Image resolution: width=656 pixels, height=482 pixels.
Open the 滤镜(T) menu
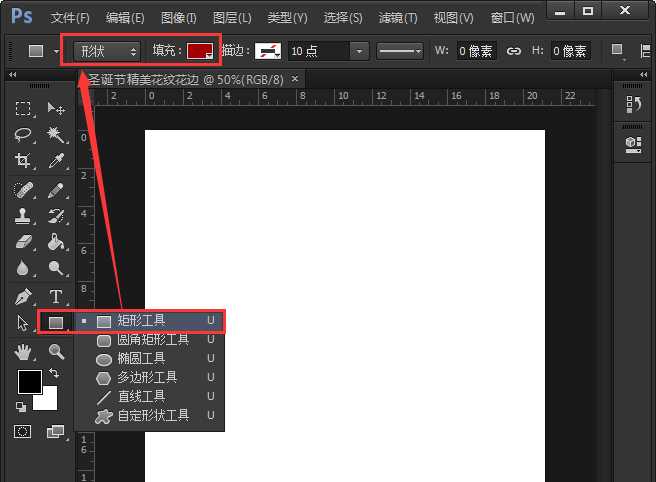point(398,18)
